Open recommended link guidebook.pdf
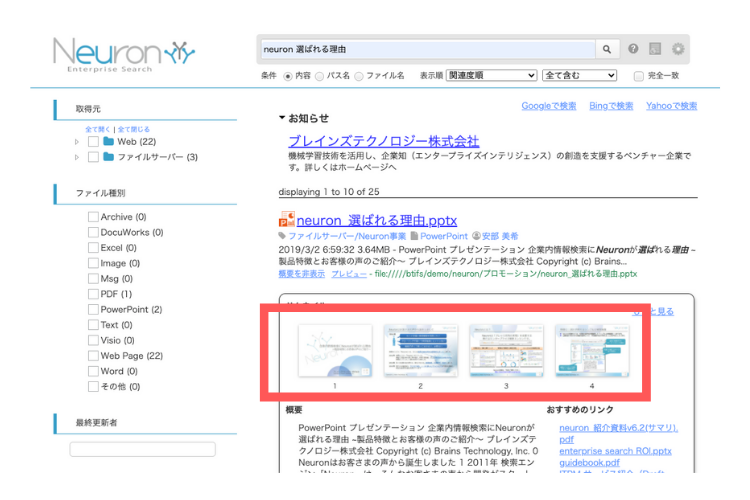This screenshot has height=500, width=750. (x=589, y=463)
